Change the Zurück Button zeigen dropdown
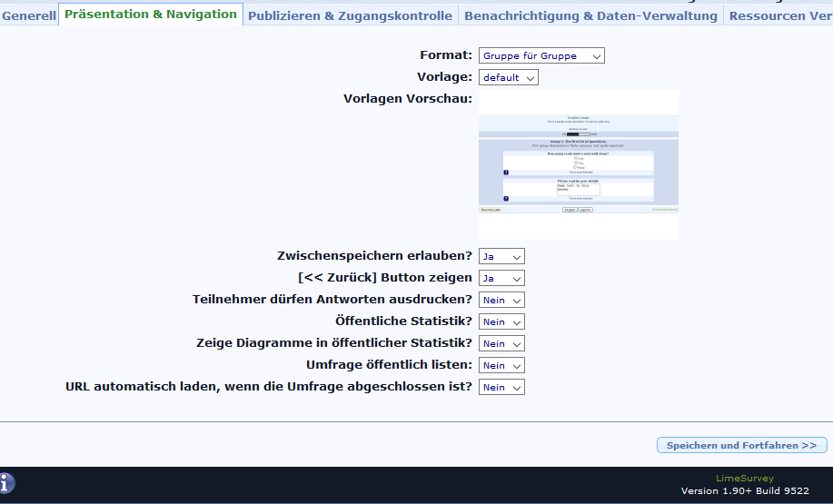The image size is (833, 504). click(501, 279)
